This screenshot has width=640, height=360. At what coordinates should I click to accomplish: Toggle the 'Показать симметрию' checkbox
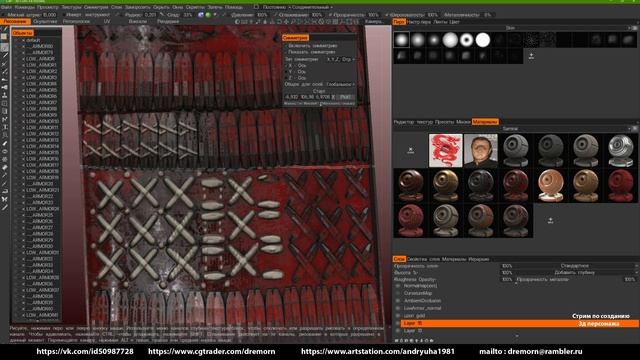click(x=286, y=52)
